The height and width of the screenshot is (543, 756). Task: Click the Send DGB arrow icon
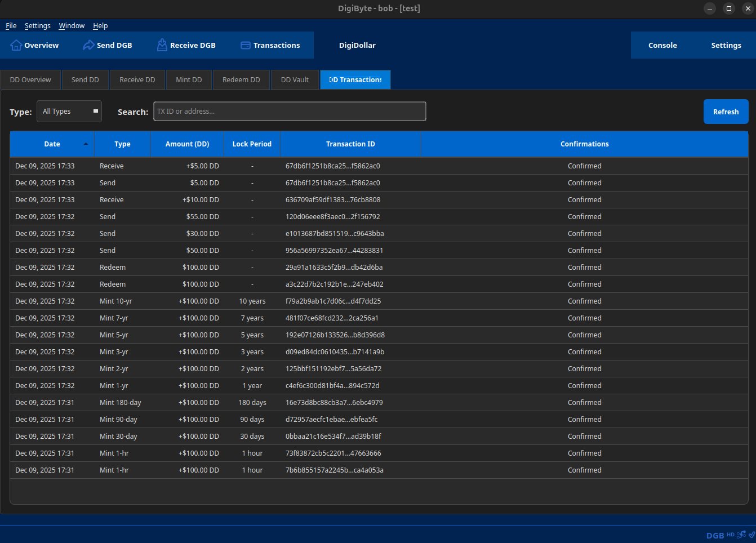click(x=88, y=46)
